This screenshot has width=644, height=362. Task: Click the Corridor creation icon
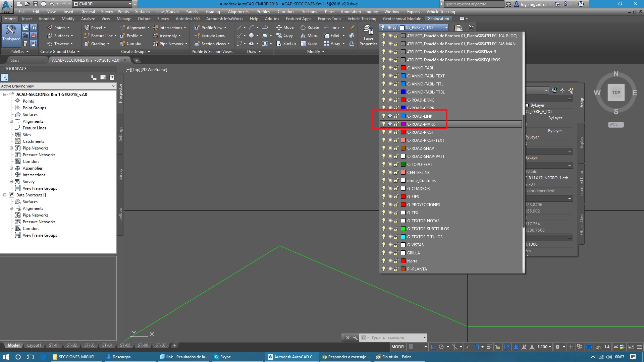tap(122, 44)
